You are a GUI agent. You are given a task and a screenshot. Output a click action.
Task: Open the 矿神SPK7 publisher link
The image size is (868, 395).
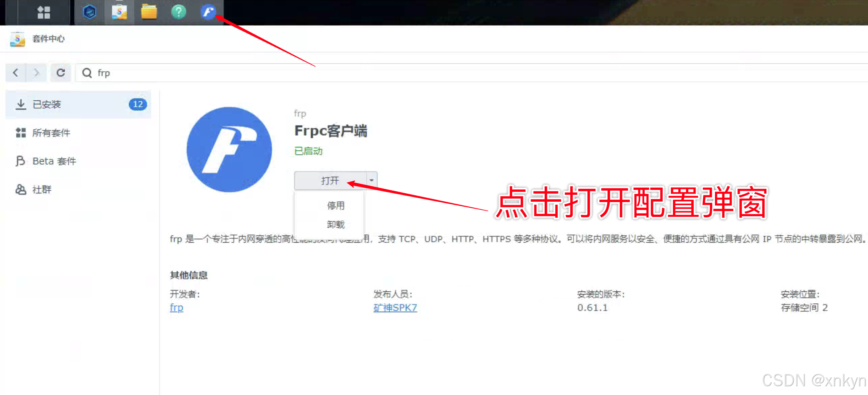[395, 308]
